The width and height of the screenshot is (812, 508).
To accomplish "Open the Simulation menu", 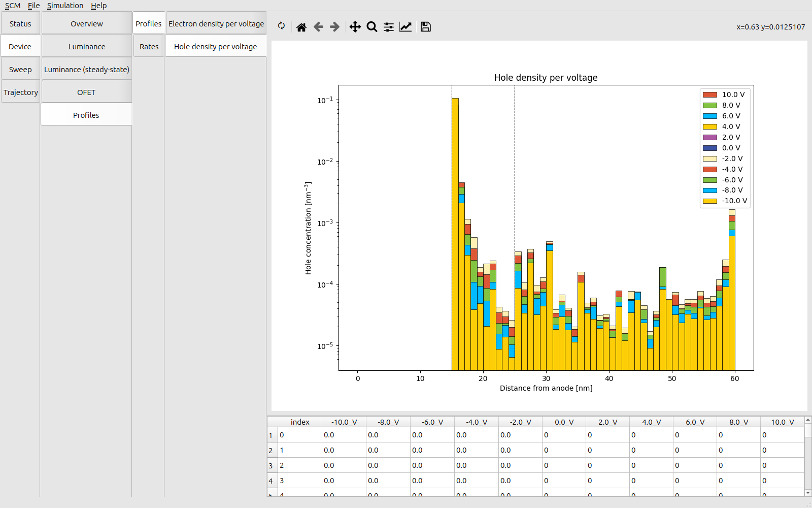I will click(65, 6).
